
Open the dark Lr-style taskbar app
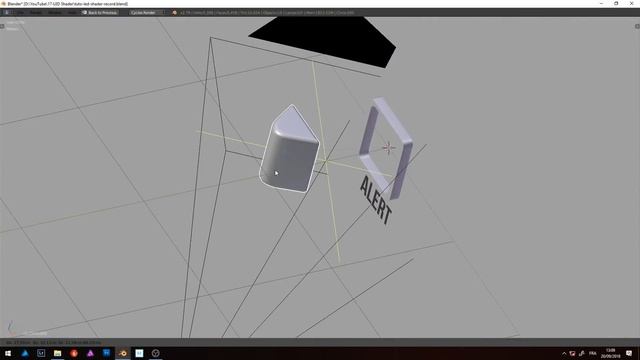(41, 353)
